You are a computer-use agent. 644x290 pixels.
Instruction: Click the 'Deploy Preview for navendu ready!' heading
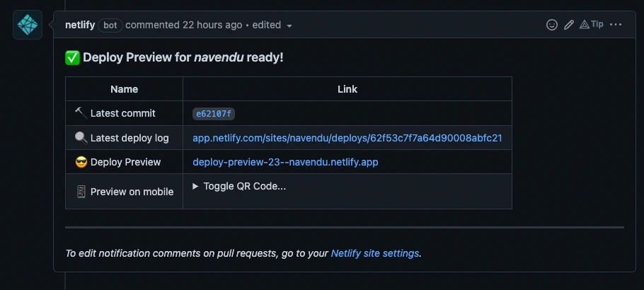point(183,57)
